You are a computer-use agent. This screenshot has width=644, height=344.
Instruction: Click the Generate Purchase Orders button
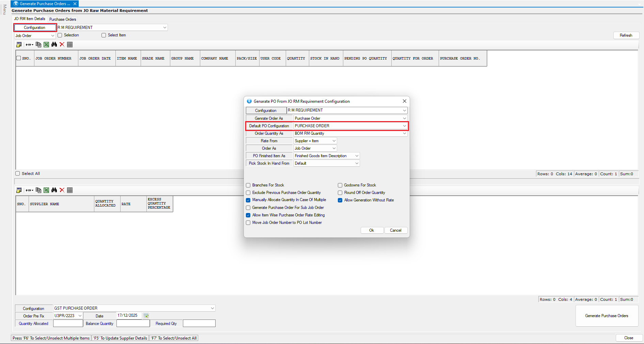pyautogui.click(x=606, y=316)
